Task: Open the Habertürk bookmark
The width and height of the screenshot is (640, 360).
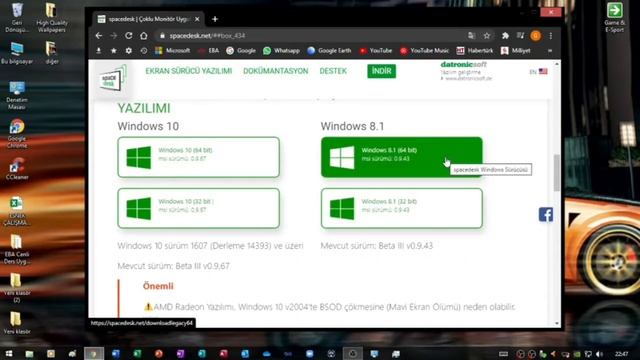Action: [475, 51]
